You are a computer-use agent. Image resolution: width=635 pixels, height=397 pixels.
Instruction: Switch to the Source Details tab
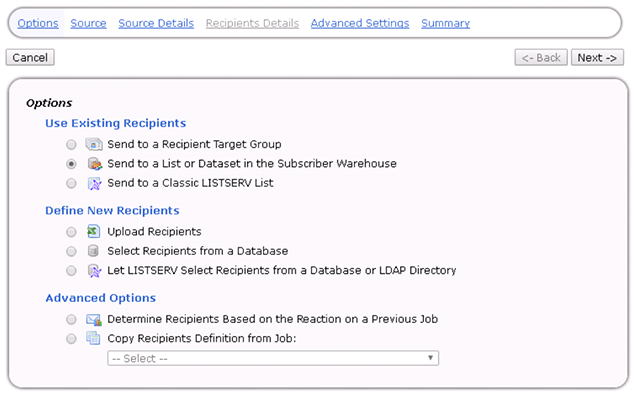(156, 23)
